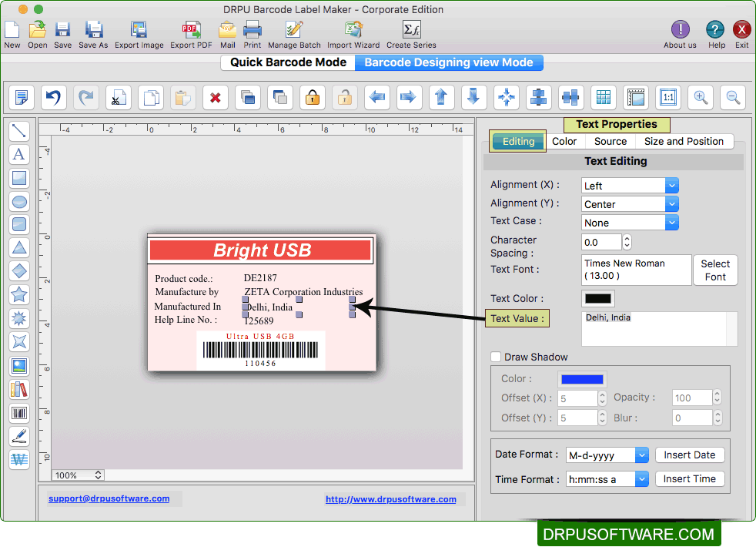Enable the Draw Shadow checkbox

[496, 357]
